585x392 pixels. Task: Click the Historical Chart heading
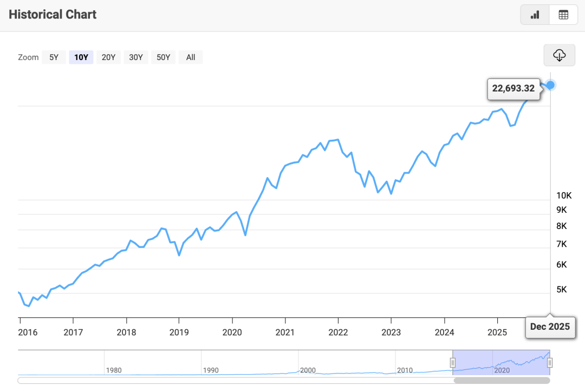tap(53, 15)
